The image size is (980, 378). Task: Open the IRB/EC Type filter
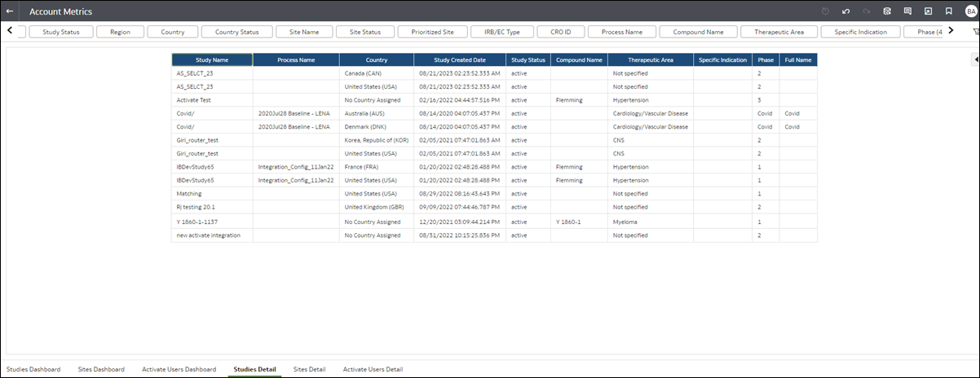pos(501,32)
